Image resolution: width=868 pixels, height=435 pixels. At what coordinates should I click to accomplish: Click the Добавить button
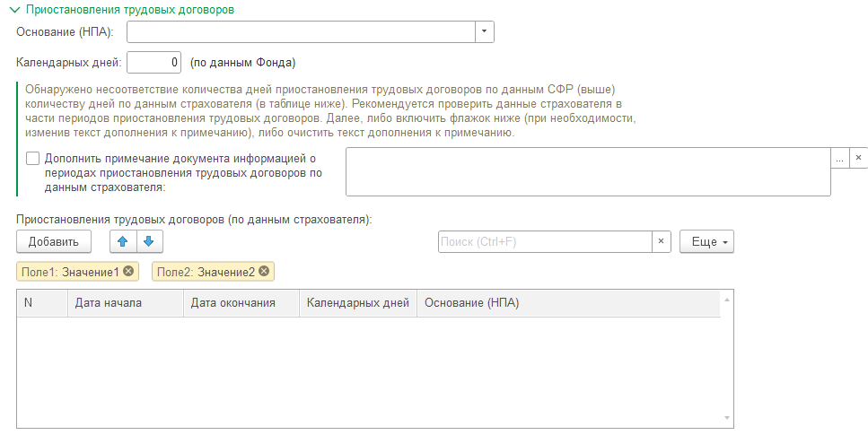click(x=54, y=241)
